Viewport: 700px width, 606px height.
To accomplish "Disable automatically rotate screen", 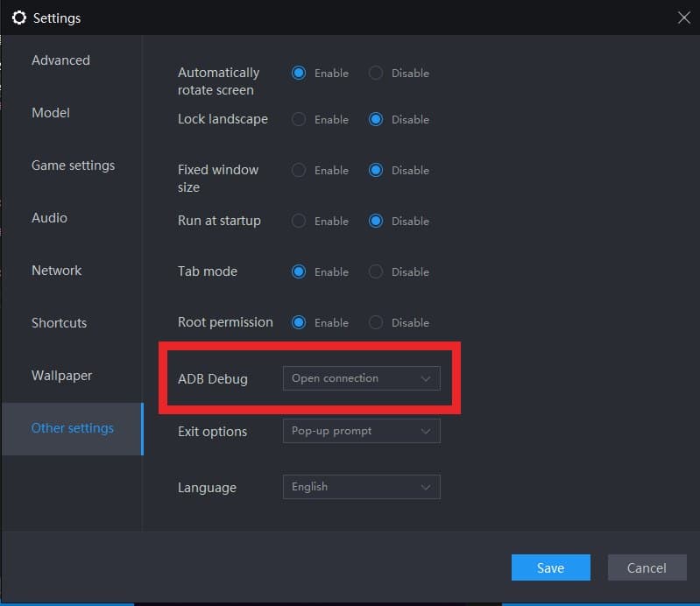I will pos(376,74).
